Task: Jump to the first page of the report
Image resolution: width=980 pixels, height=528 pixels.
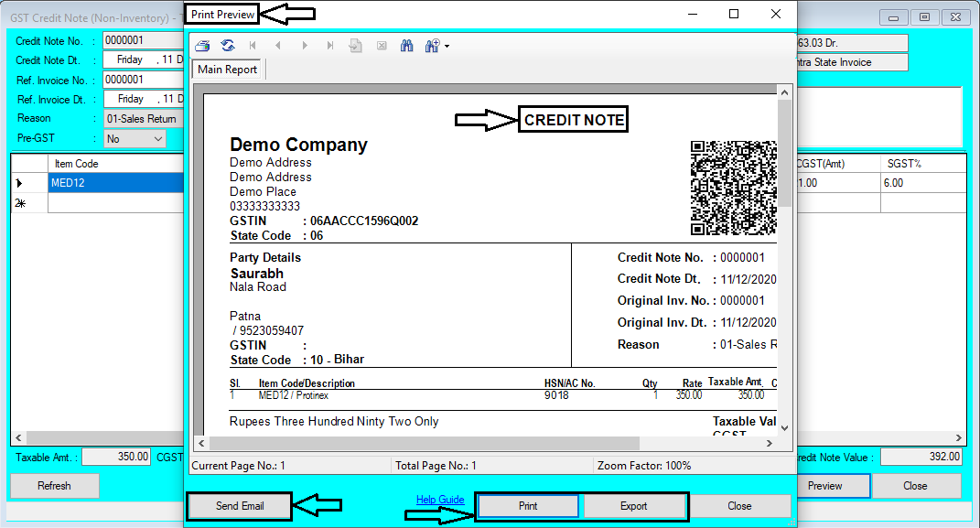Action: tap(253, 45)
